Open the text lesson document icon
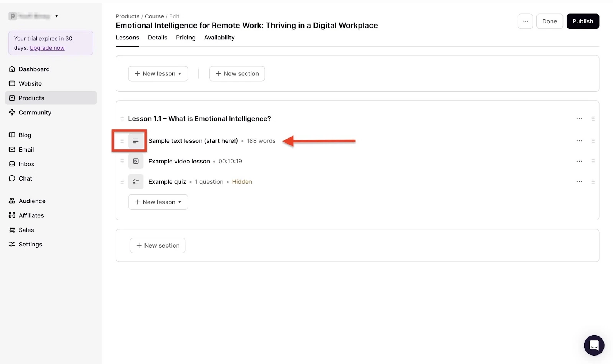 coord(136,141)
